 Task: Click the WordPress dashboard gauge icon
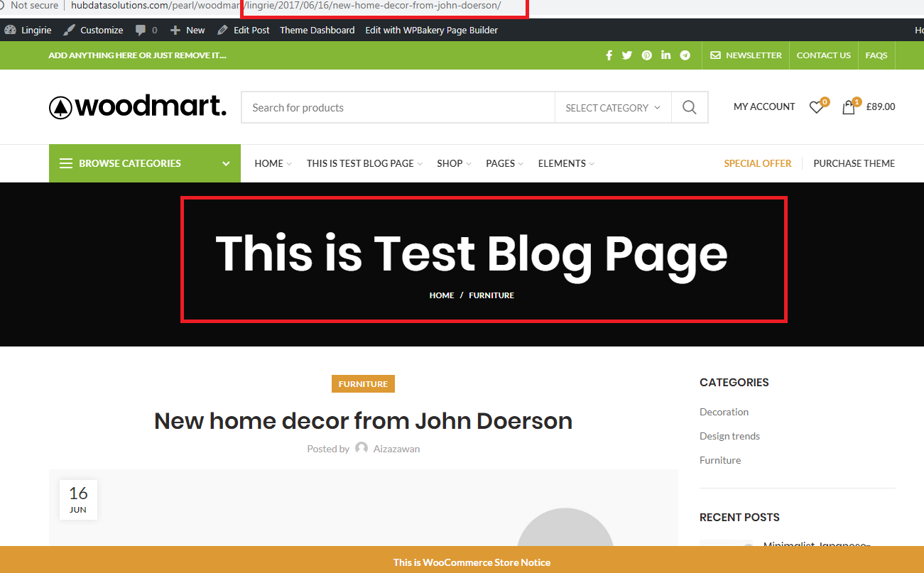(x=10, y=30)
